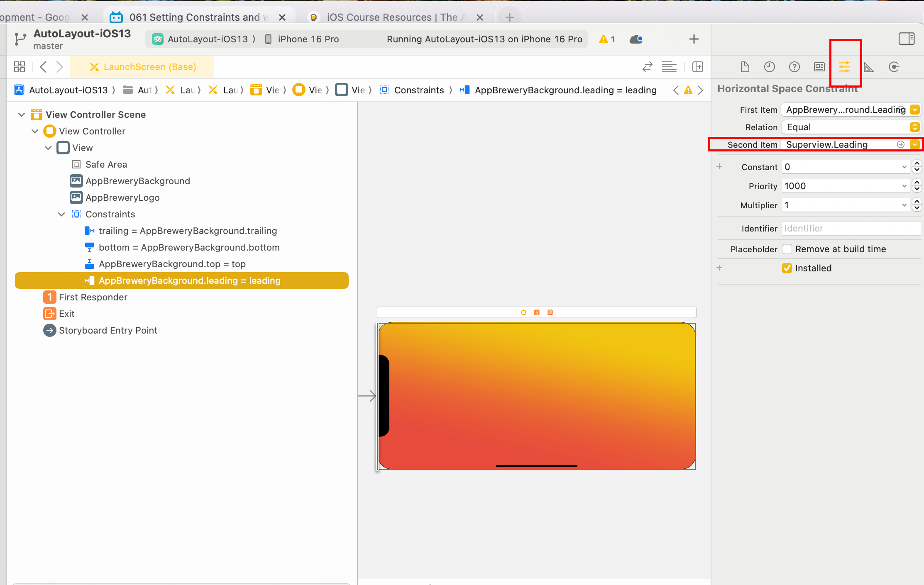Open the Priority value dropdown arrow

904,186
